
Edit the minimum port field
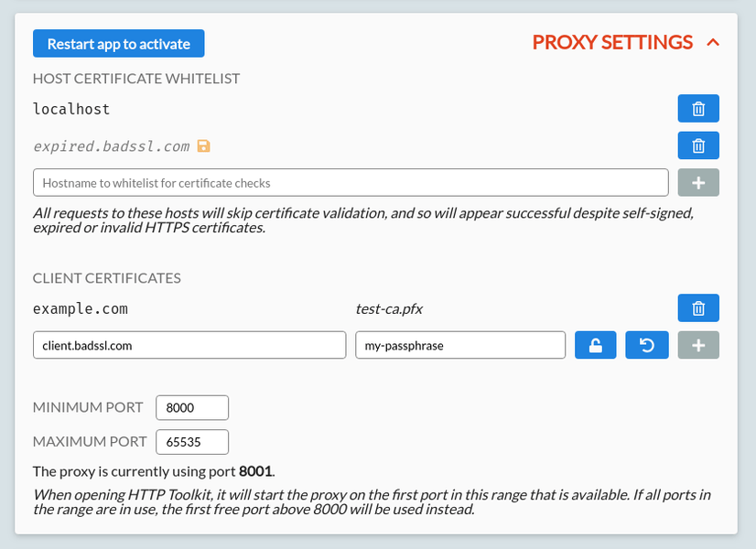pos(192,407)
